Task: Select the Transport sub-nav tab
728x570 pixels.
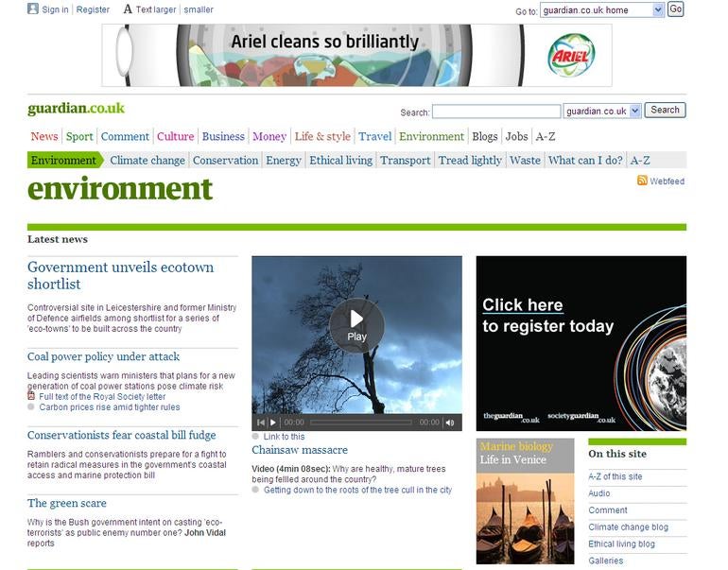Action: [x=406, y=160]
